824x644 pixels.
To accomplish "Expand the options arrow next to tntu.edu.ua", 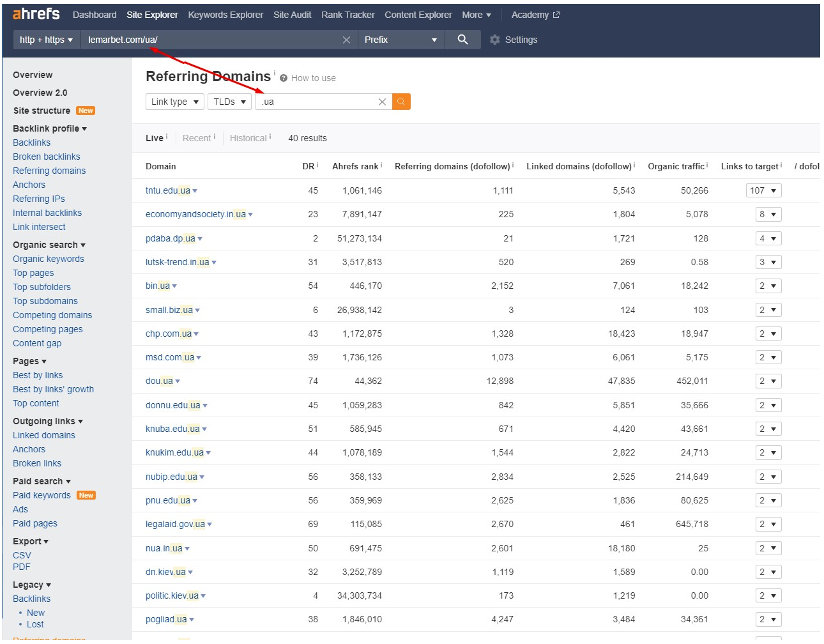I will coord(196,190).
